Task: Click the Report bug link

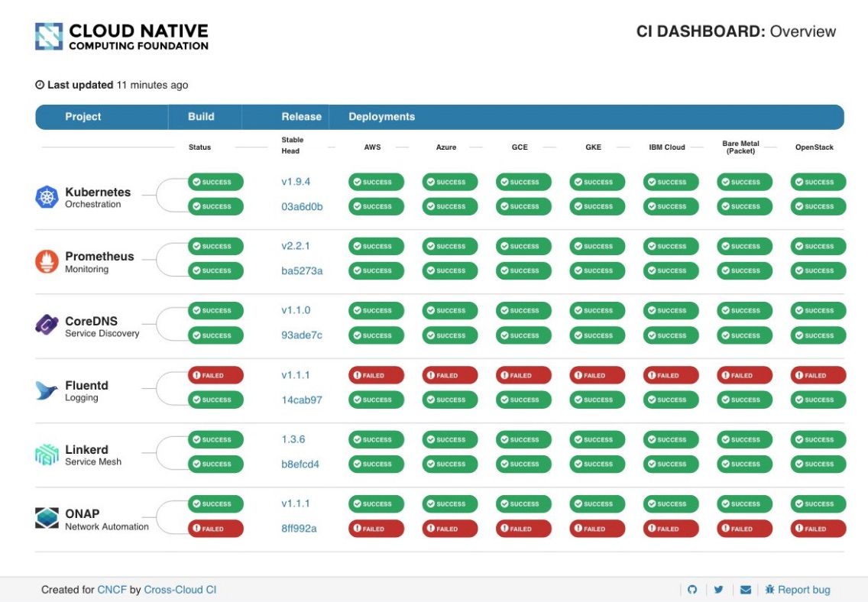Action: pos(804,590)
